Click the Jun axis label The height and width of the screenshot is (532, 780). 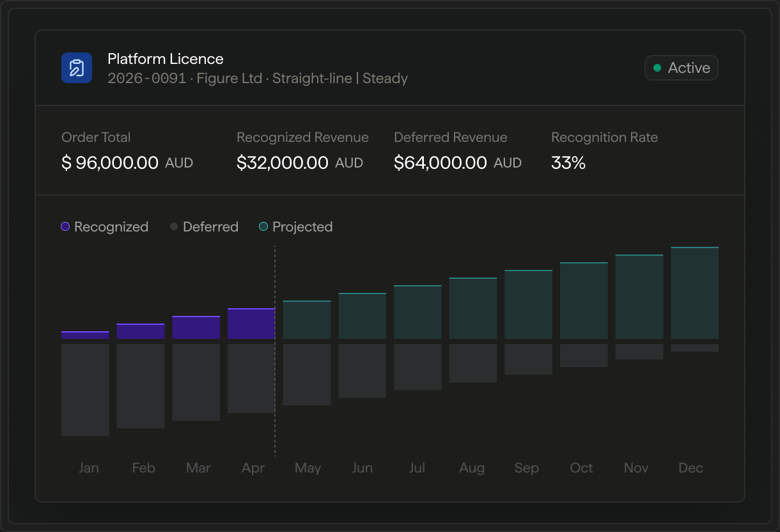(363, 468)
